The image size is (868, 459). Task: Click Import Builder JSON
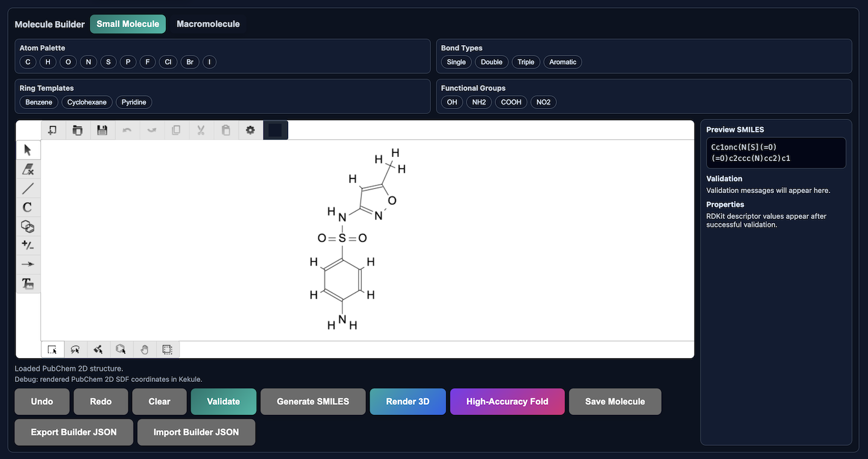point(197,432)
